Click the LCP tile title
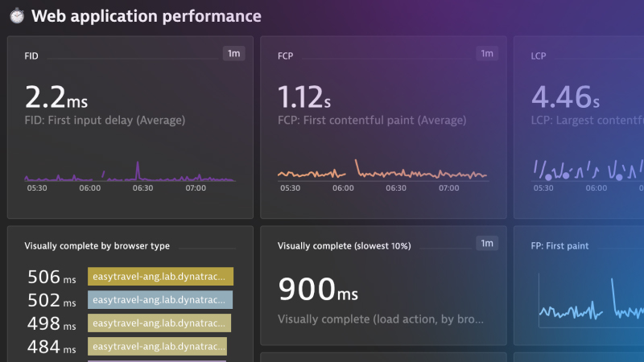 pyautogui.click(x=539, y=57)
